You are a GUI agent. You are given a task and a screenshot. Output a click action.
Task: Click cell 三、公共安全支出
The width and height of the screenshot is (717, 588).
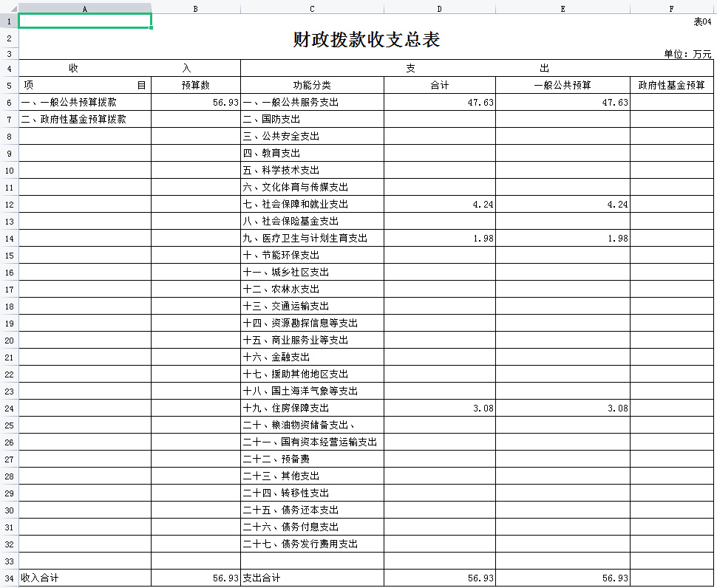(x=313, y=136)
